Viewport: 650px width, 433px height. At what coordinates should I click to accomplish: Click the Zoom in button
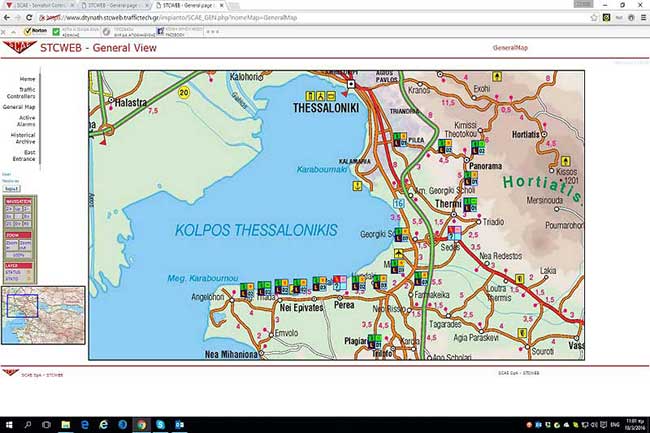[11, 245]
